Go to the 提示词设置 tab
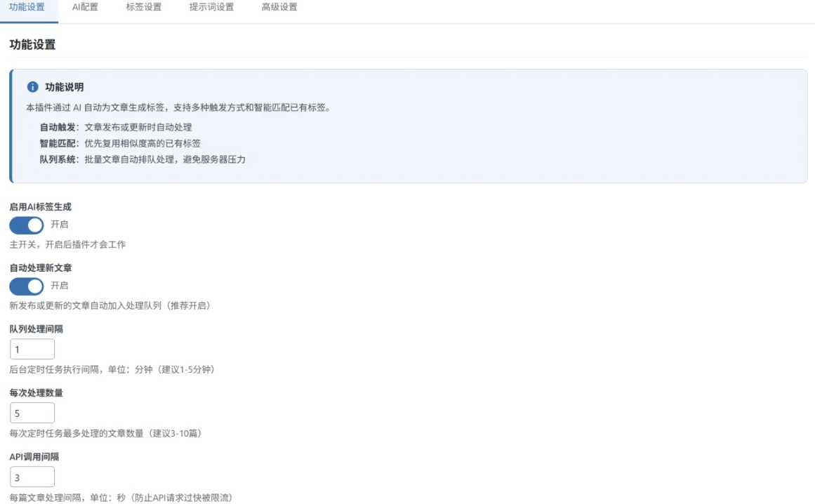 coord(211,7)
